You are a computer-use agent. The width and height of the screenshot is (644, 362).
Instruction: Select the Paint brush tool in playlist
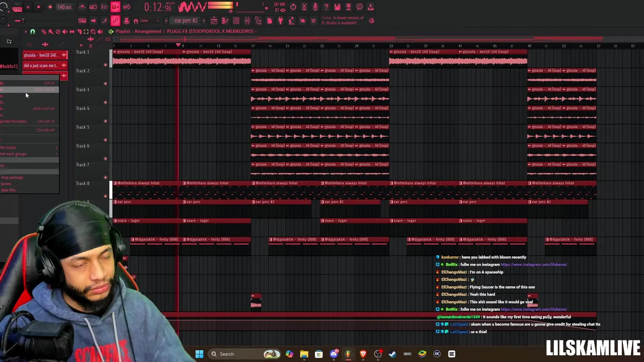coord(50,32)
